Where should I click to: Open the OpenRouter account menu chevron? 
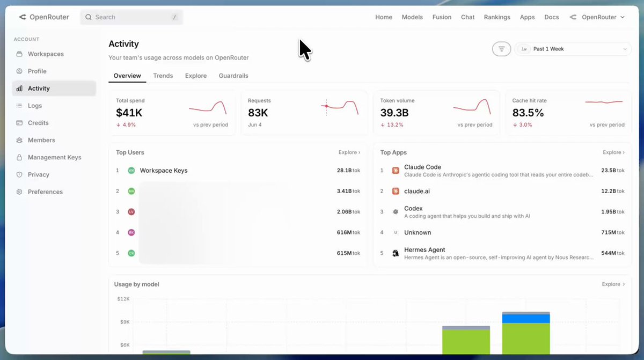(x=623, y=17)
